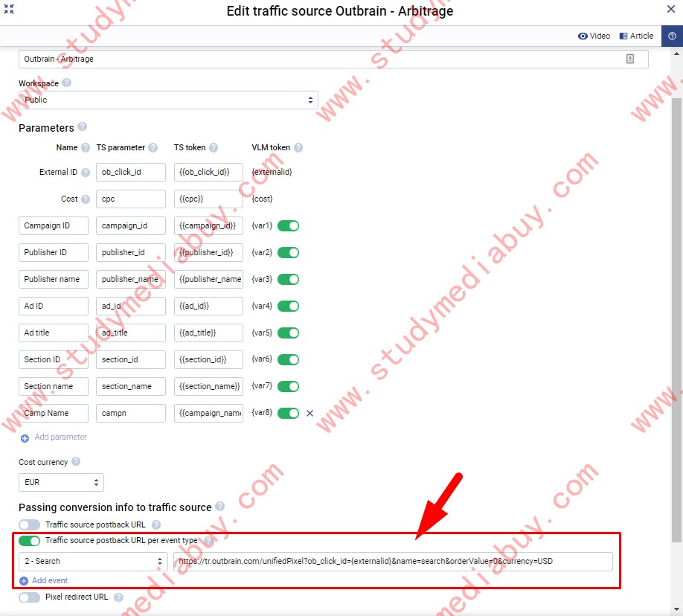Screen dimensions: 683x616
Task: Disable postback URL per event type toggle
Action: point(30,541)
